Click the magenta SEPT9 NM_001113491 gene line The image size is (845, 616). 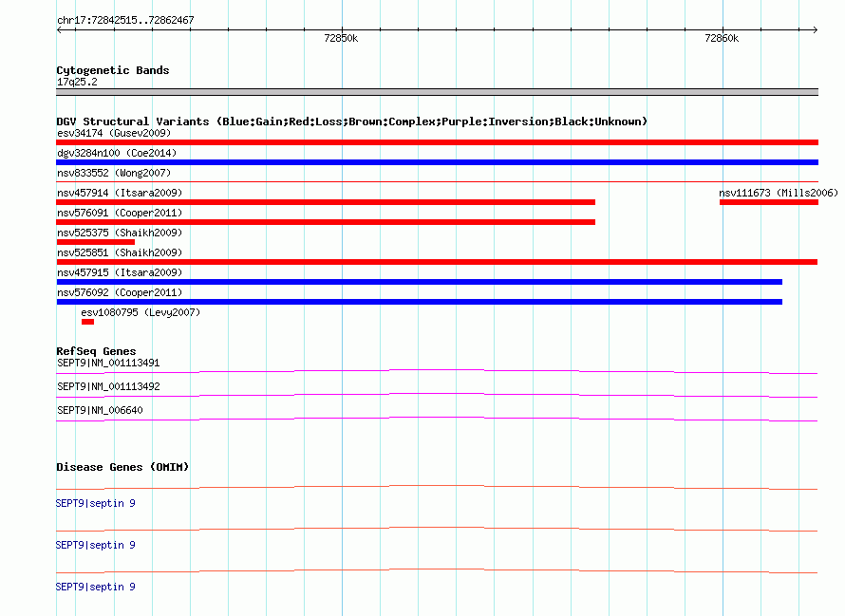437,372
